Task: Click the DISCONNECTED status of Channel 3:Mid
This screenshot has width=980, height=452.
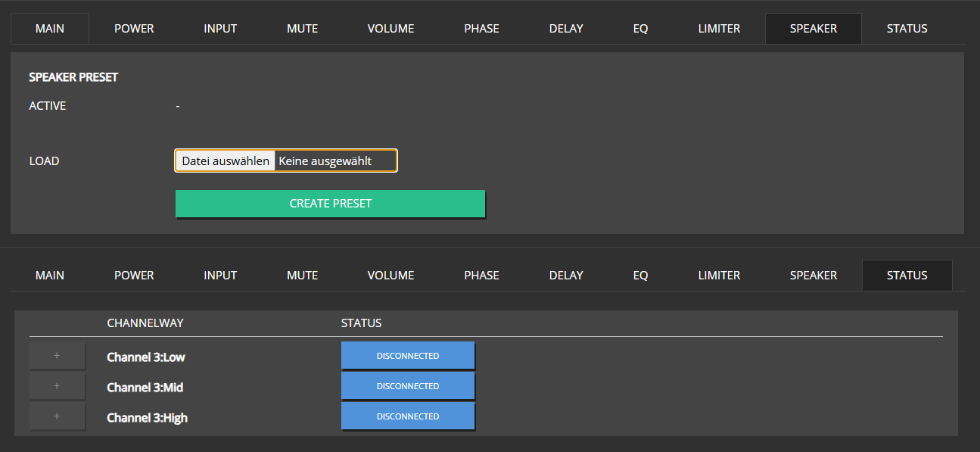Action: (x=408, y=386)
